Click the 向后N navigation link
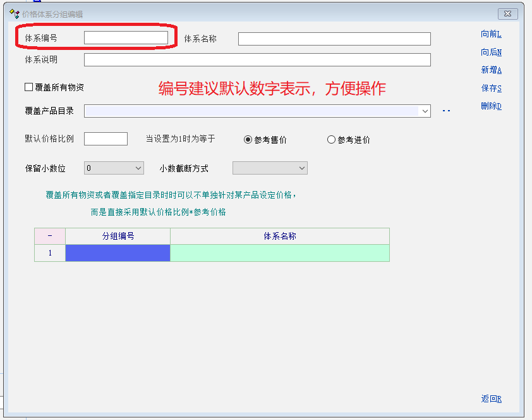This screenshot has width=532, height=420. [490, 52]
